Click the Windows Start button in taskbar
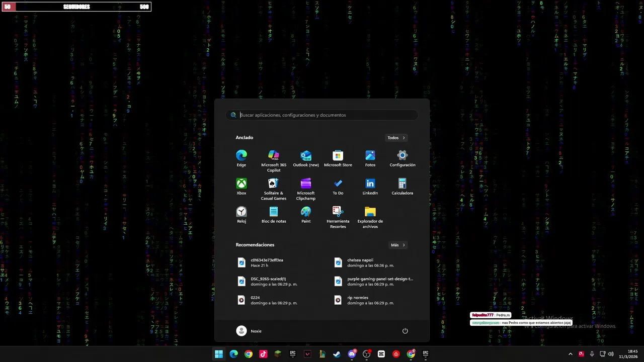Viewport: 644px width, 362px height. [x=219, y=354]
